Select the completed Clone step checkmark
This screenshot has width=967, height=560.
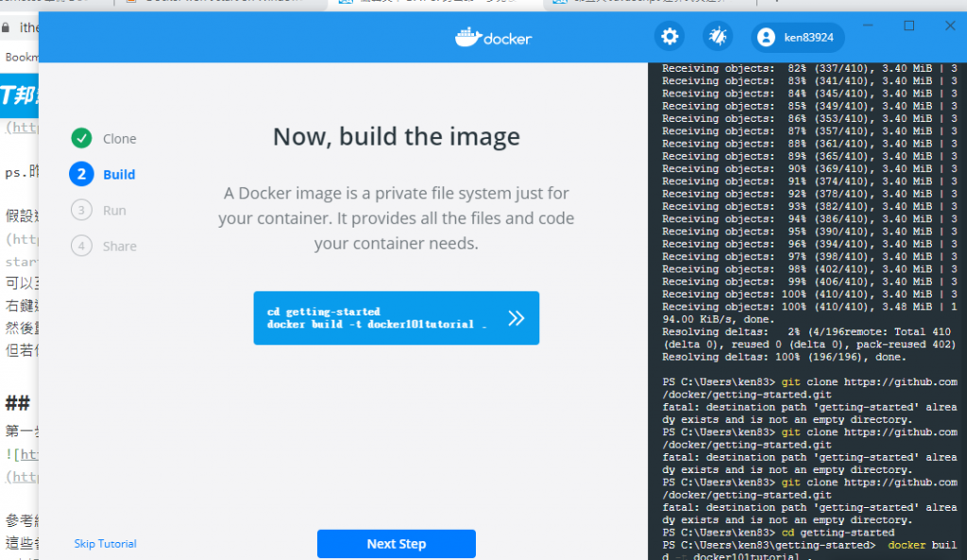point(81,138)
